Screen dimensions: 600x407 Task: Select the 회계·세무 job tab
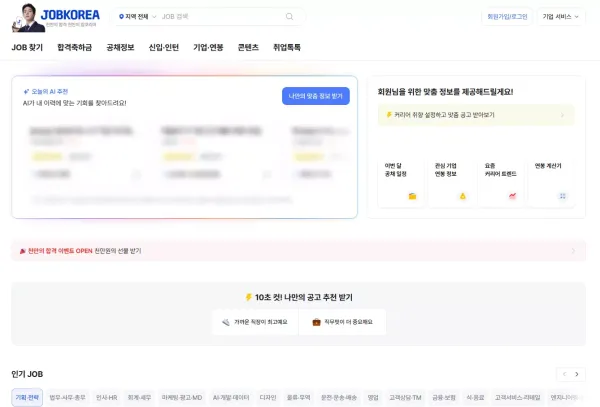click(x=139, y=397)
